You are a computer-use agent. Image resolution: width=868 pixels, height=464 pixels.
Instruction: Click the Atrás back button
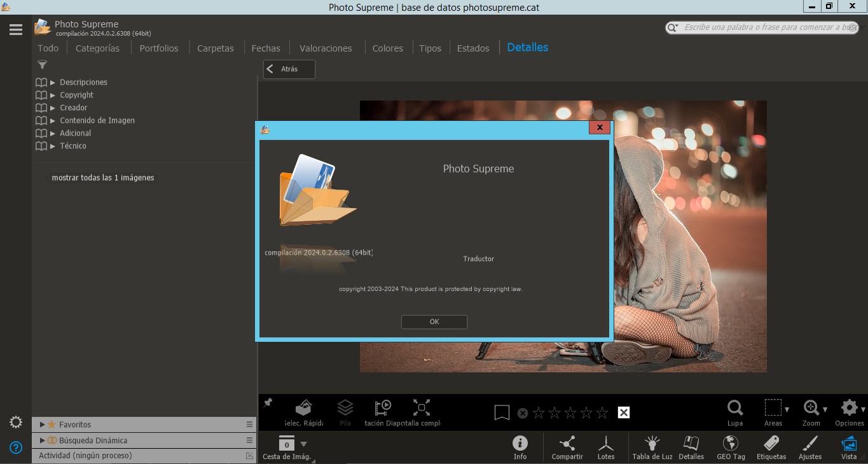289,69
